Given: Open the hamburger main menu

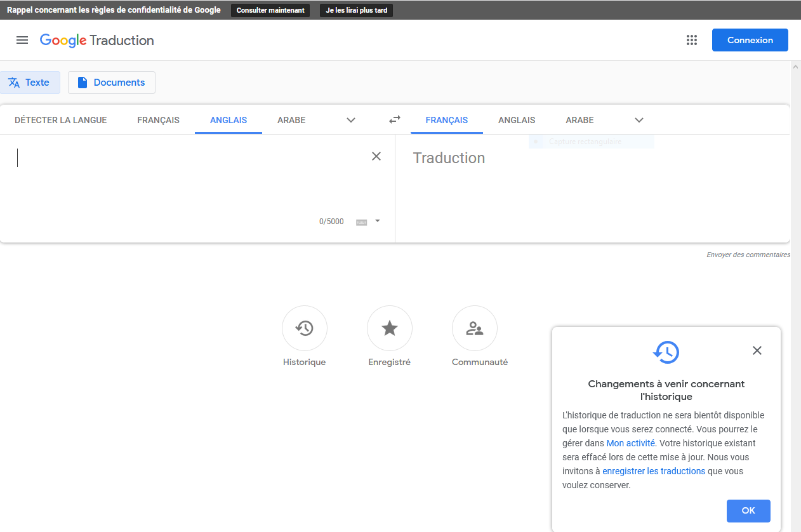Looking at the screenshot, I should (x=22, y=40).
